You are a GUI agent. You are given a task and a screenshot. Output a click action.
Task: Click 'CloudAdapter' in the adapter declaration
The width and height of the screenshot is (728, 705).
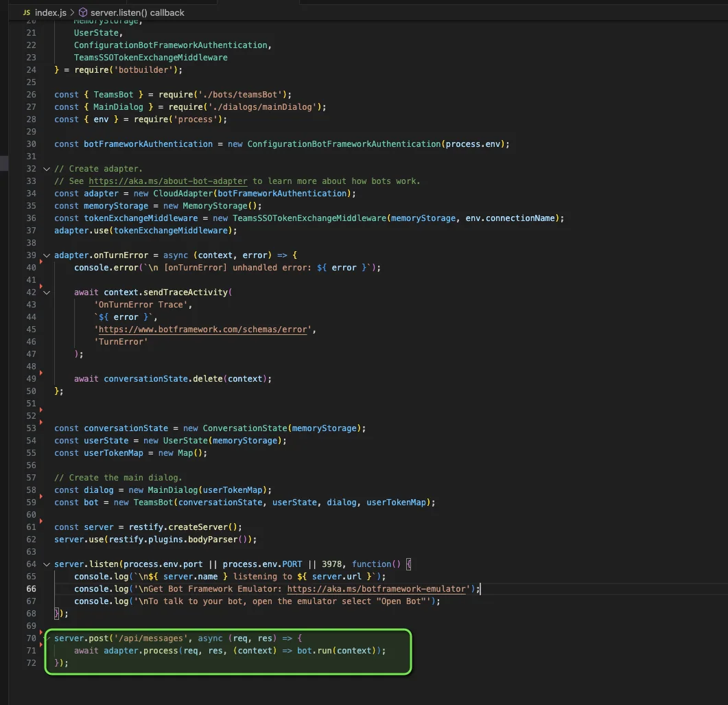tap(183, 194)
